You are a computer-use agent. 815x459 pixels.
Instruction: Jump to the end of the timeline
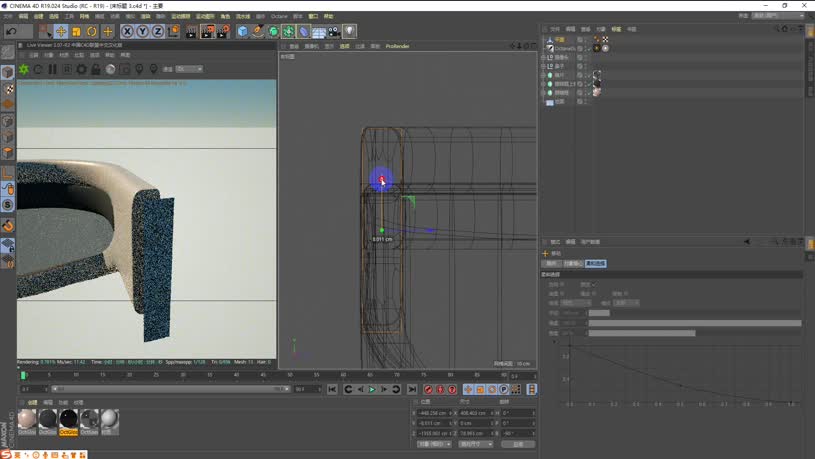pyautogui.click(x=412, y=389)
